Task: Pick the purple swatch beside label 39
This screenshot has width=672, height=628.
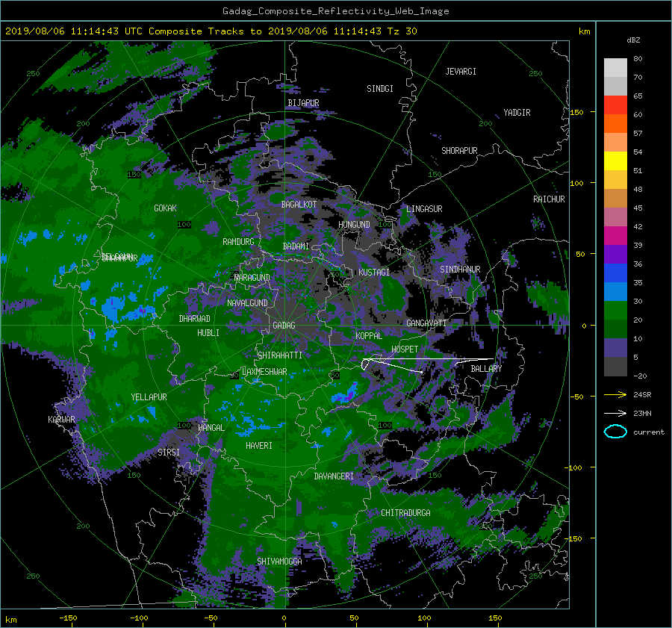Action: (x=615, y=254)
